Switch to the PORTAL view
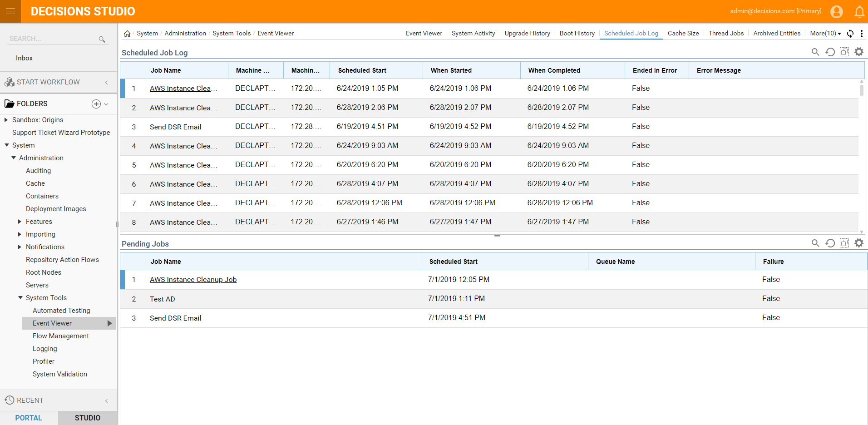Viewport: 868px width, 425px height. pos(29,418)
